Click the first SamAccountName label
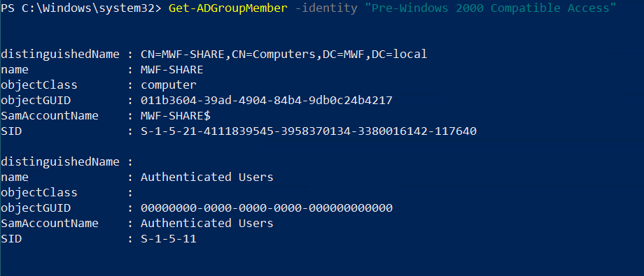The height and width of the screenshot is (276, 644). coord(50,116)
